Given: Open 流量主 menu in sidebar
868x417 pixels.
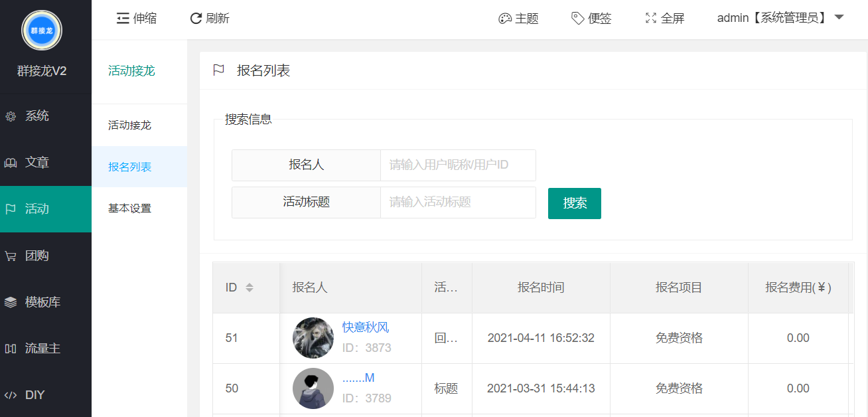Looking at the screenshot, I should coord(46,349).
